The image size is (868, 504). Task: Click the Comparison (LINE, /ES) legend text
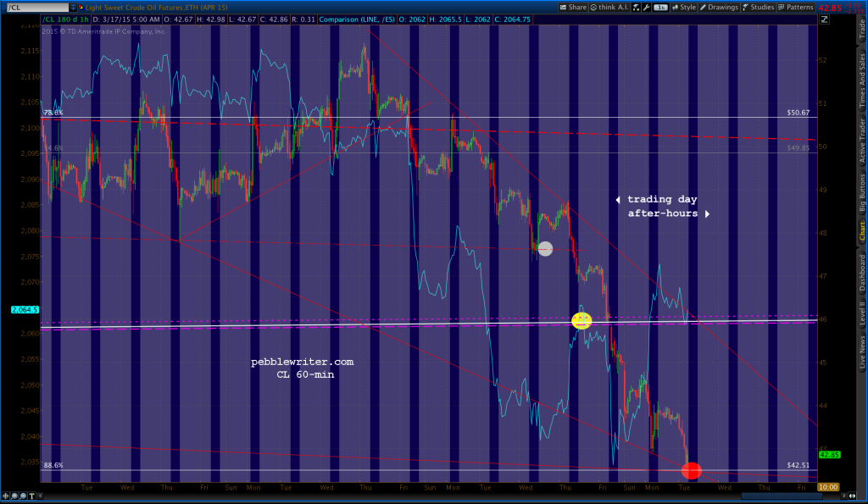tap(357, 19)
